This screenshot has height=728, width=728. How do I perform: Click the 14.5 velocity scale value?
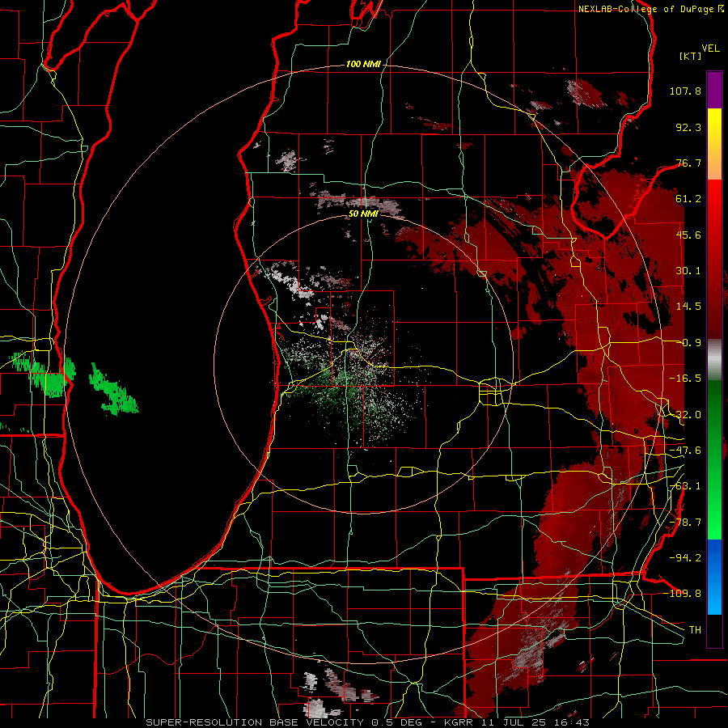688,307
